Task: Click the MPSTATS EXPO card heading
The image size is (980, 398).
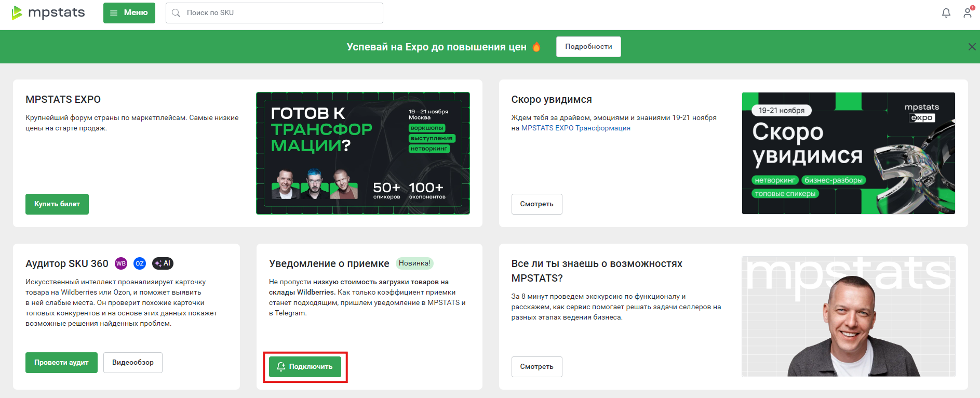Action: (63, 99)
